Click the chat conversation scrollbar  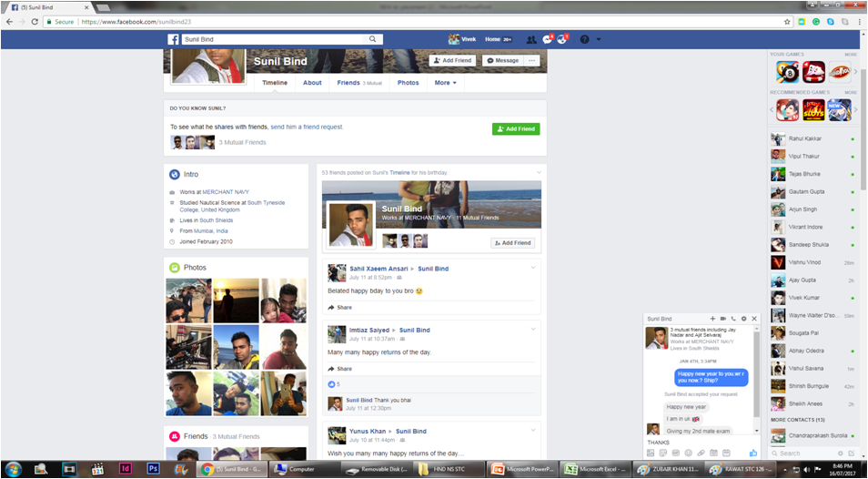click(757, 382)
